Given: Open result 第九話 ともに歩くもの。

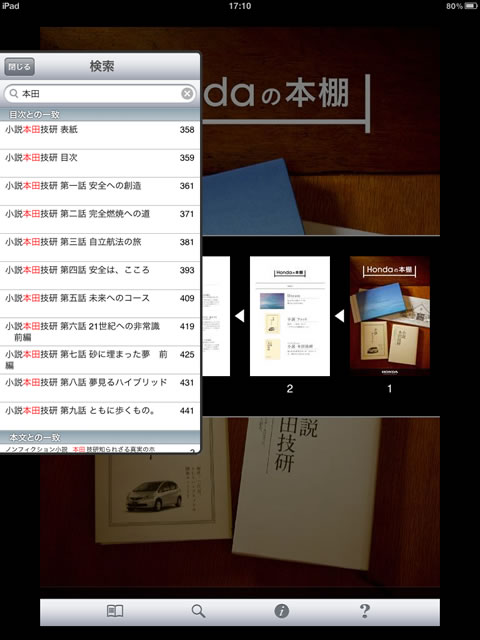Looking at the screenshot, I should [x=100, y=417].
